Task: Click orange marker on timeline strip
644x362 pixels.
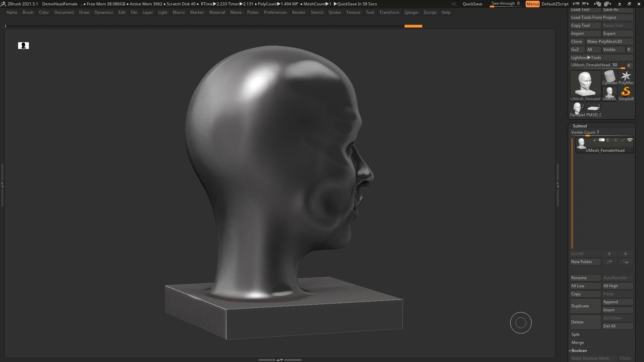Action: tap(413, 26)
